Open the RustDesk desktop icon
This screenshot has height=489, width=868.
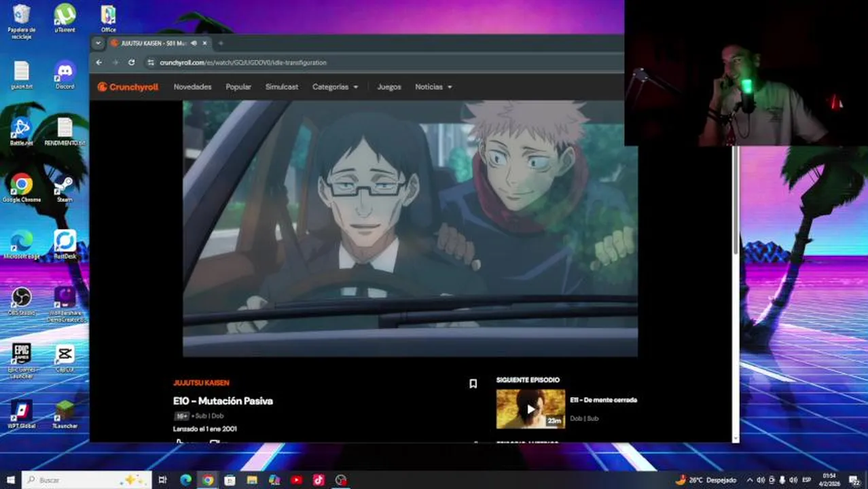click(65, 244)
